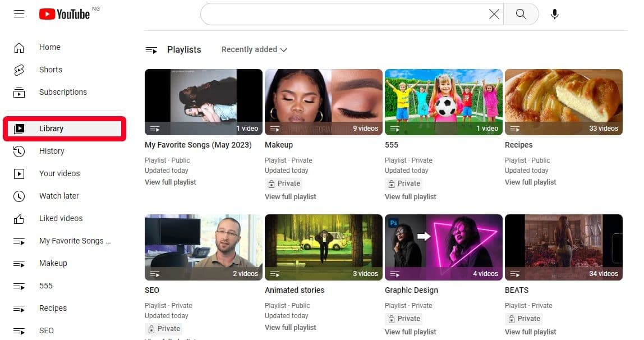
Task: Open Liked videos in sidebar
Action: (61, 218)
